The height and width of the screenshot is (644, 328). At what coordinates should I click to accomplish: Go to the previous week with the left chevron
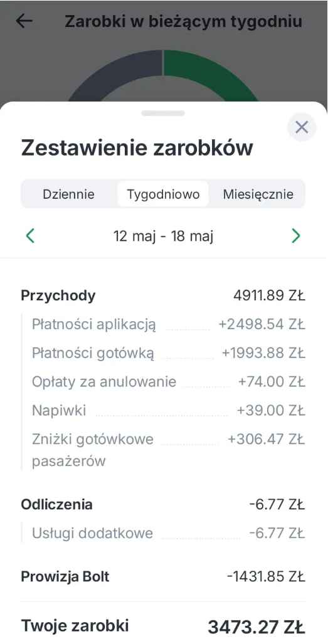tap(30, 236)
